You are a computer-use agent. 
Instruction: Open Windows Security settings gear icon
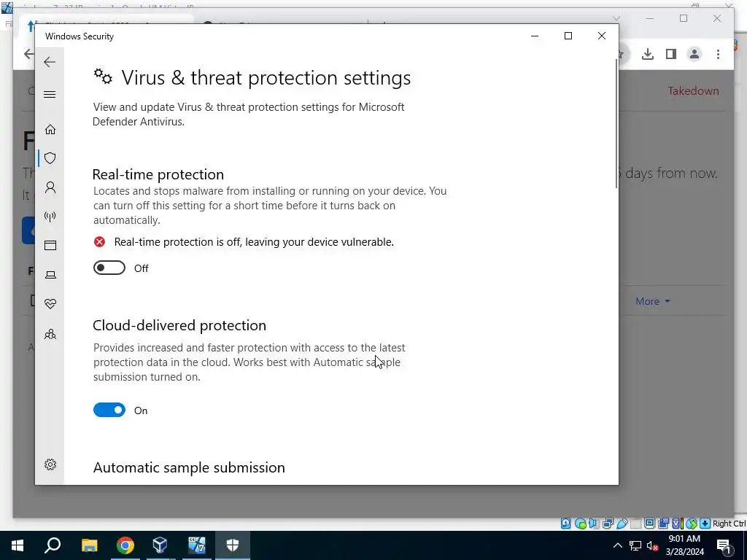point(50,464)
